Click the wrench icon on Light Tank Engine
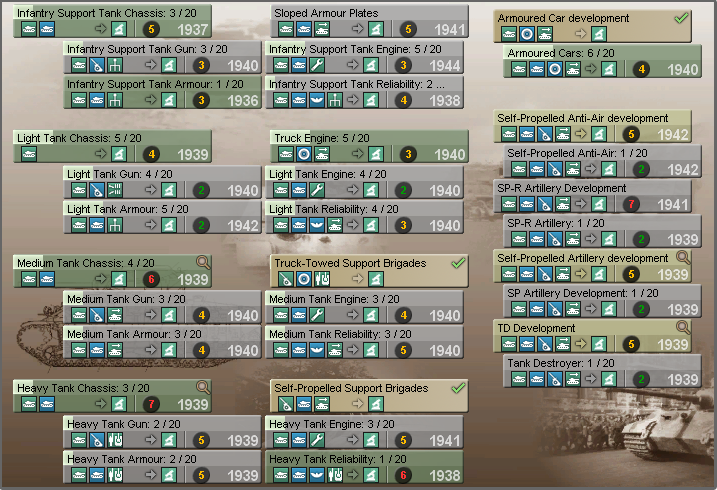Viewport: 717px width, 490px height. (x=316, y=190)
